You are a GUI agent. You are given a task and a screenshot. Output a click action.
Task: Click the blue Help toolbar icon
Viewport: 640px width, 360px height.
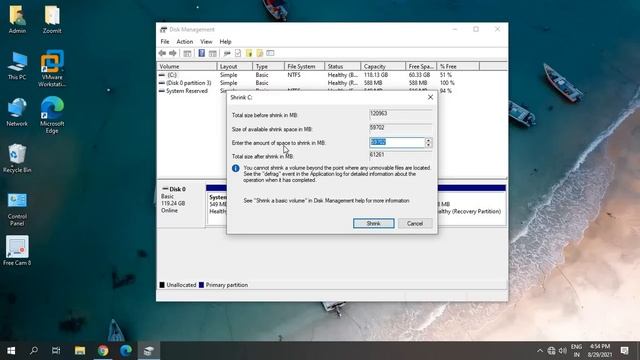[x=202, y=53]
